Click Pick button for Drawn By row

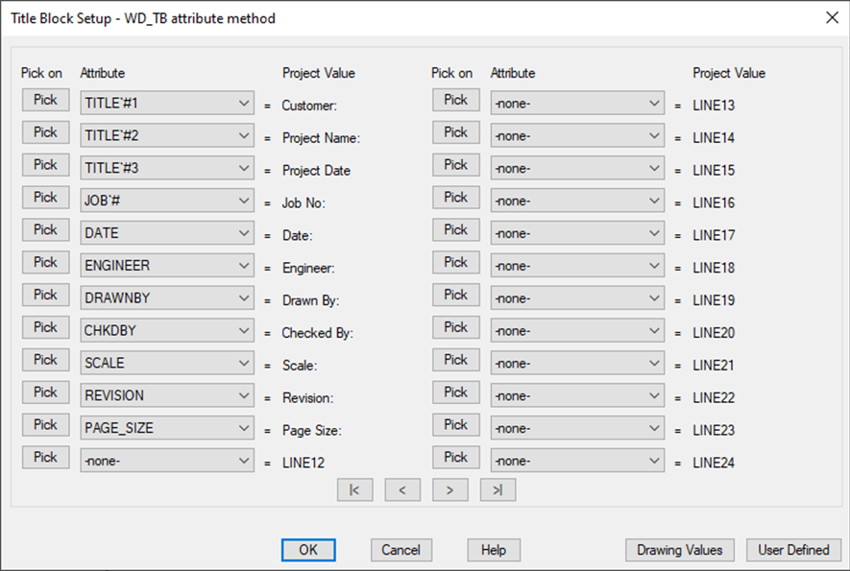click(x=46, y=295)
